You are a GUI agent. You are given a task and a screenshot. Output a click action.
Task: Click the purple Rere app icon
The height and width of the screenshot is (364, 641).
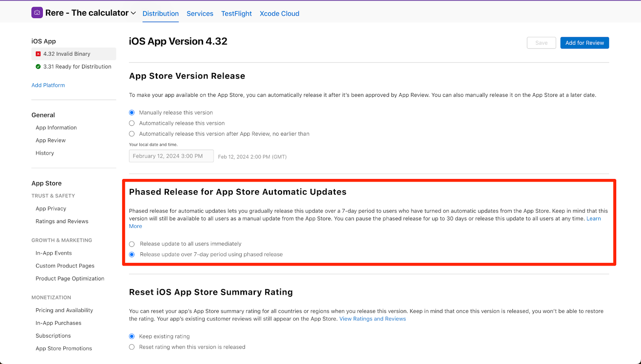(x=37, y=13)
